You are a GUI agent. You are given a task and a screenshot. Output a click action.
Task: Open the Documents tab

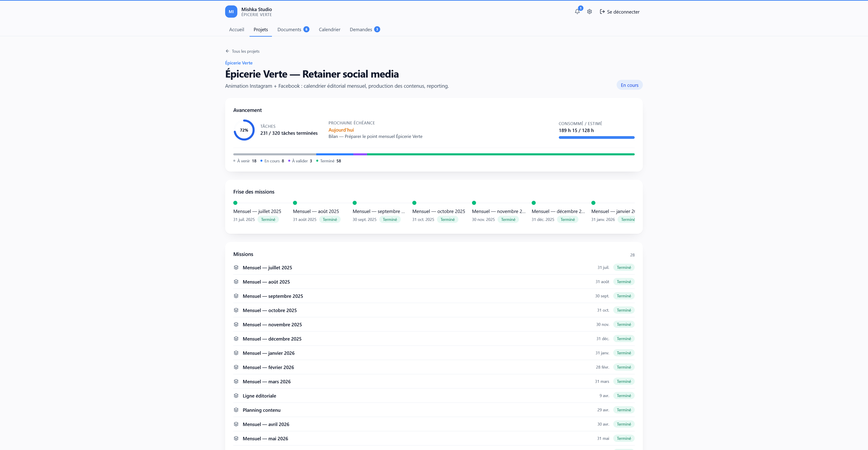coord(293,30)
